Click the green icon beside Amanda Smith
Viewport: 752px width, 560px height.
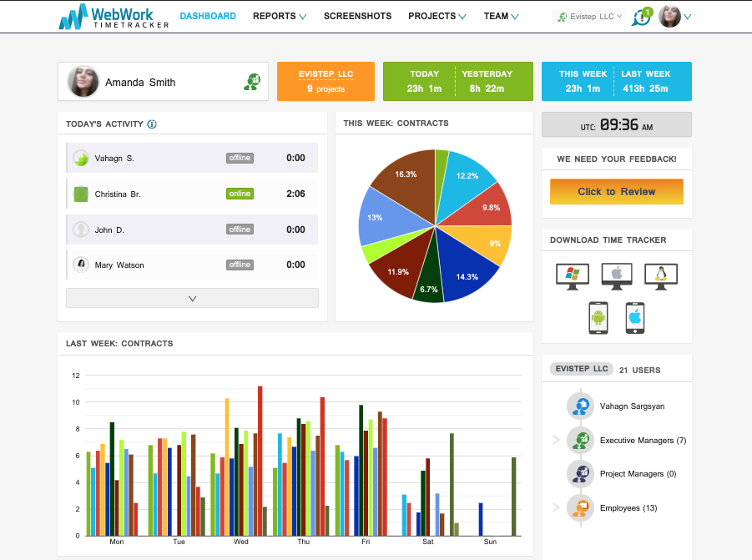[251, 82]
